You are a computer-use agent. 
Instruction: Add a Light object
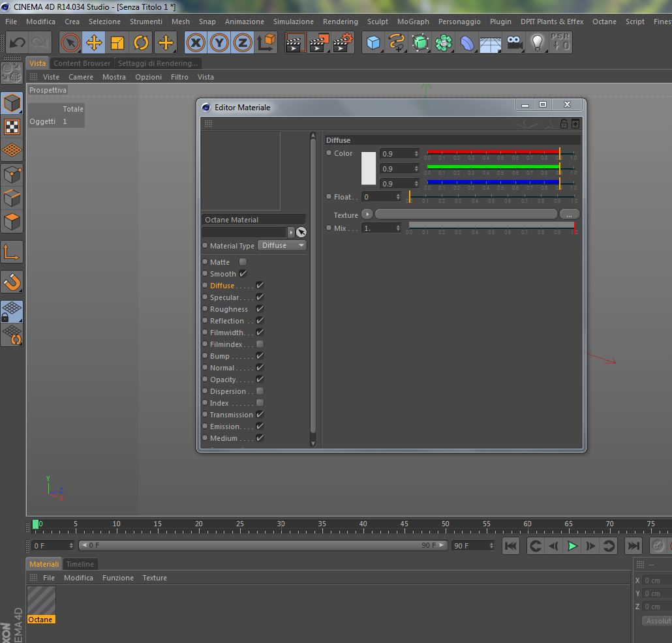click(538, 43)
